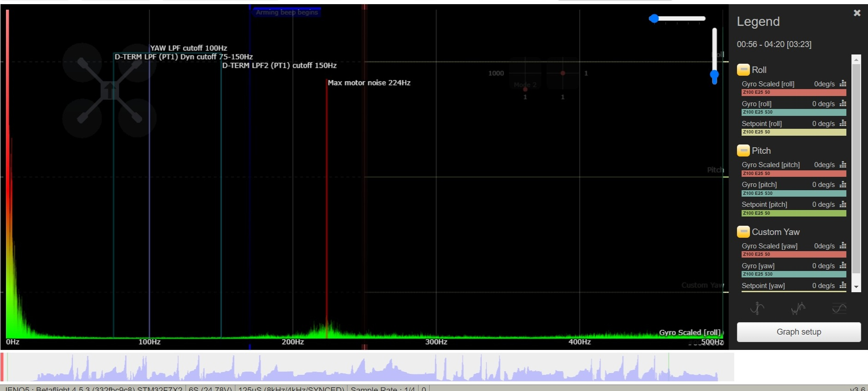The height and width of the screenshot is (391, 868).
Task: Click the axis-curve icon at legend bottom left
Action: [757, 308]
